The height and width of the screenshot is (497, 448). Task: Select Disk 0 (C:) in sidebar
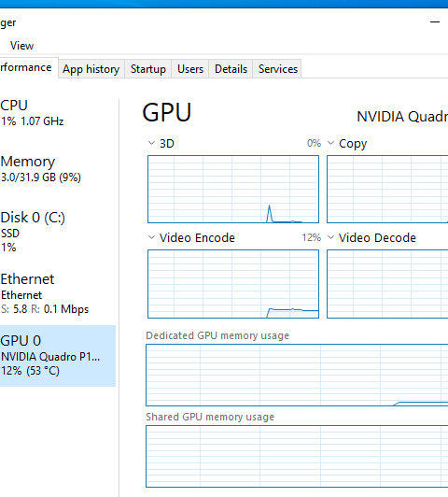[58, 232]
